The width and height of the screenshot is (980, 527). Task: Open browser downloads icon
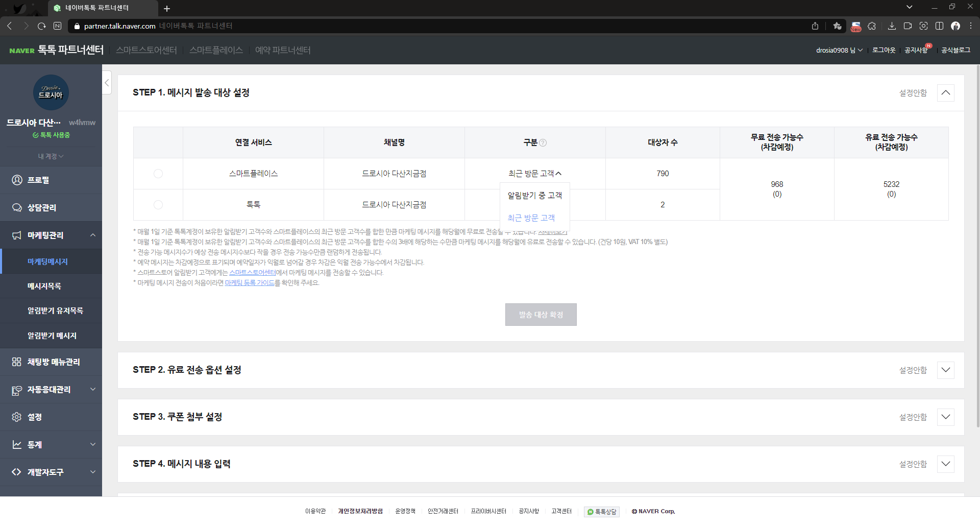click(x=892, y=26)
